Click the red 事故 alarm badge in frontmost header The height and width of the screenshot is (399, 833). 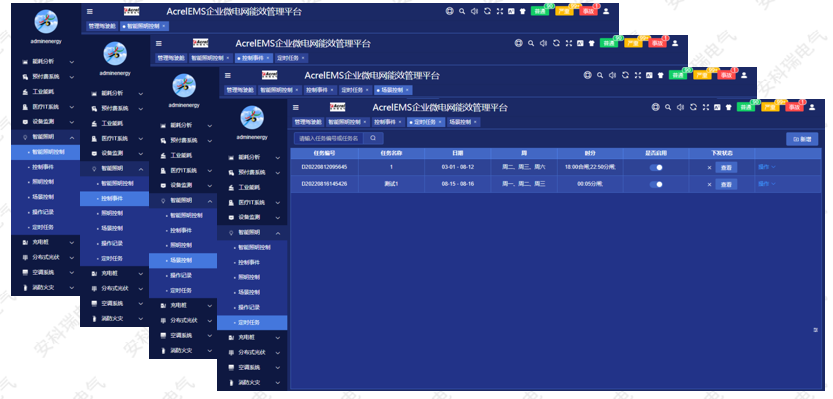pyautogui.click(x=793, y=107)
